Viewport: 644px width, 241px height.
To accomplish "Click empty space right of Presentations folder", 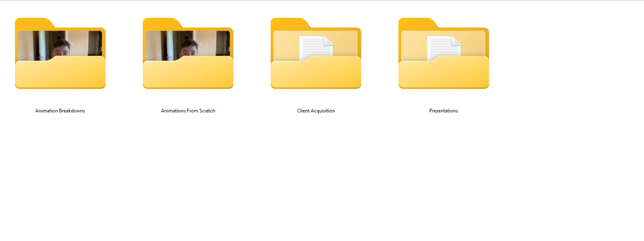I will coord(566,61).
